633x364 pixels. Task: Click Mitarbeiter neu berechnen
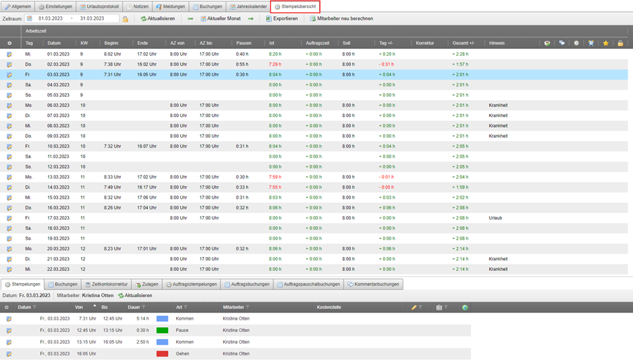point(341,19)
